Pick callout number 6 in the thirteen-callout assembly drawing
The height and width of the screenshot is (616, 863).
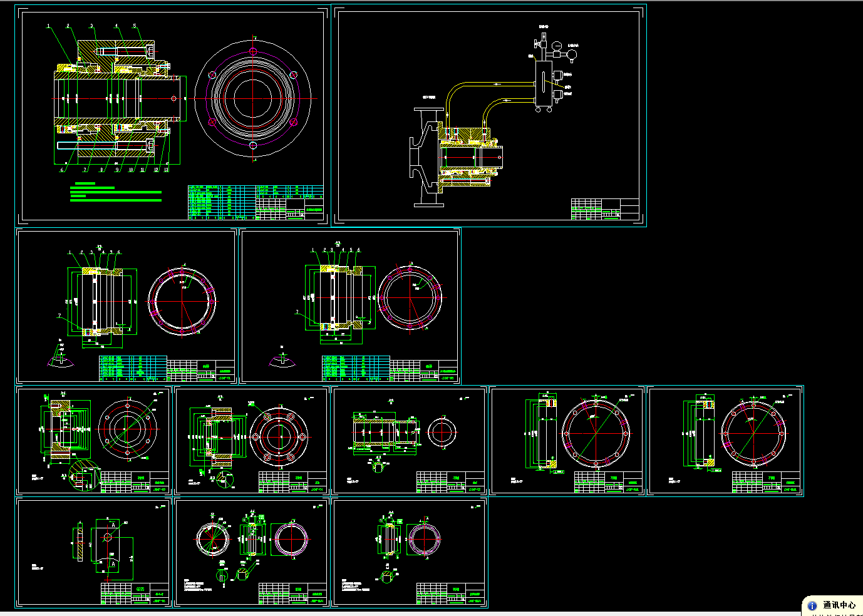pyautogui.click(x=62, y=170)
